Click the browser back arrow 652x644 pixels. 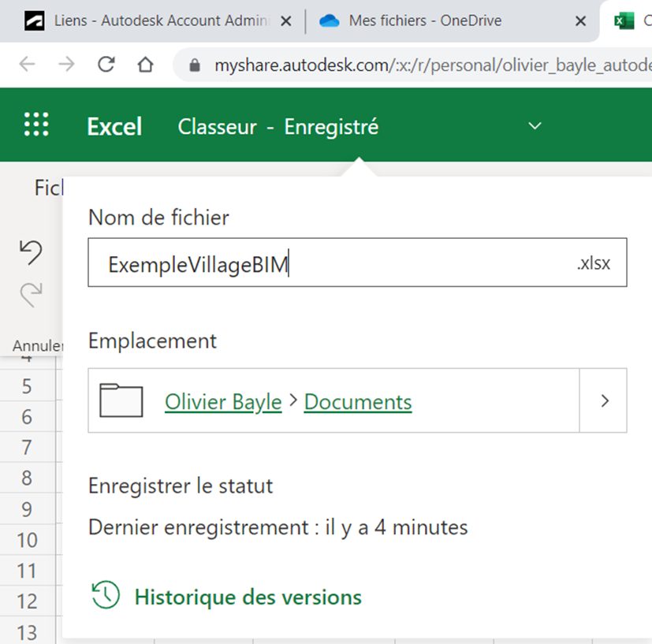pos(28,65)
